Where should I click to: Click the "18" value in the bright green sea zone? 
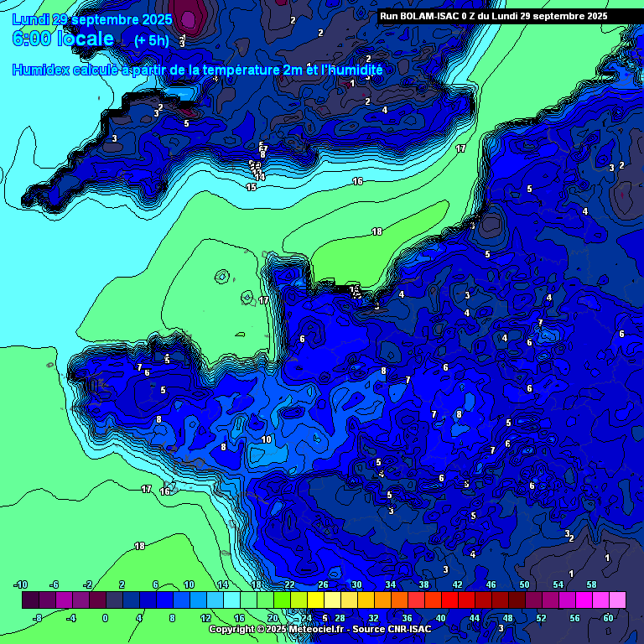click(x=377, y=231)
